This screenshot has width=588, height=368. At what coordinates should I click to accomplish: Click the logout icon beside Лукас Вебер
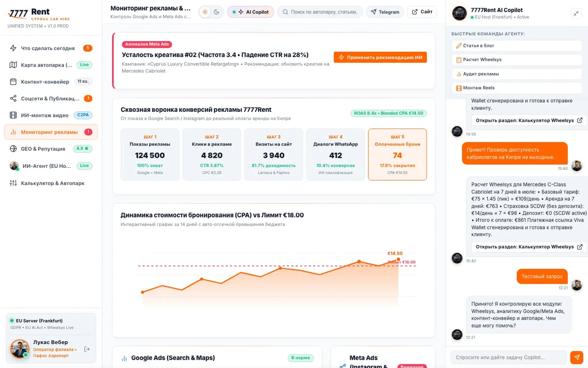(x=87, y=349)
